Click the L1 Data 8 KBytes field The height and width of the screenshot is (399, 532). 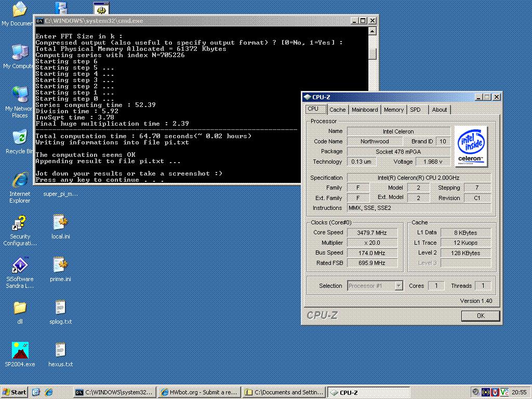click(x=465, y=233)
